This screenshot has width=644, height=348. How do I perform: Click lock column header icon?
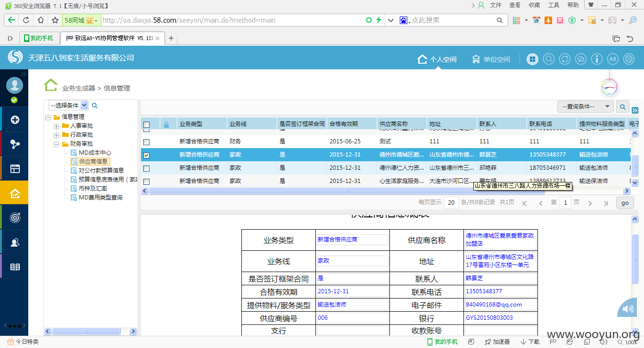166,124
